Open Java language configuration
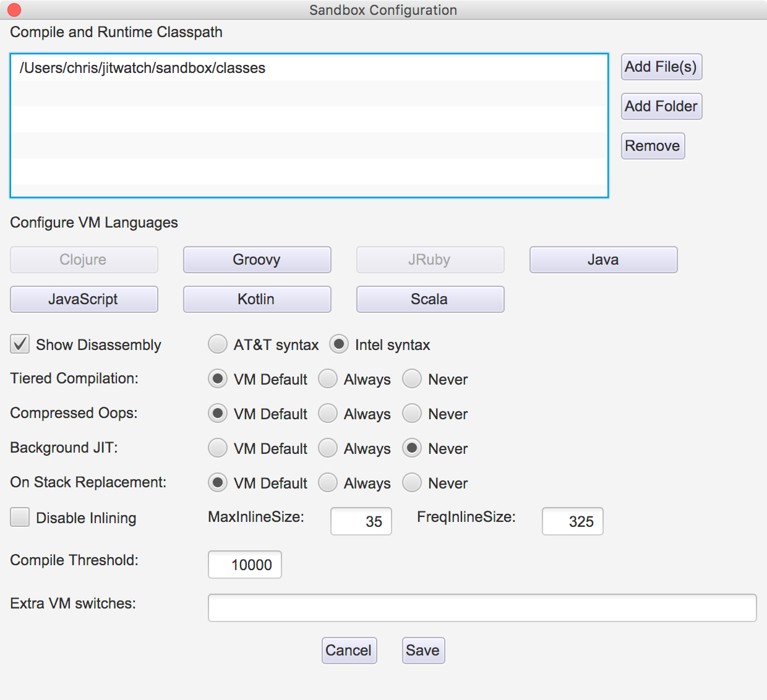The height and width of the screenshot is (700, 767). [x=603, y=260]
